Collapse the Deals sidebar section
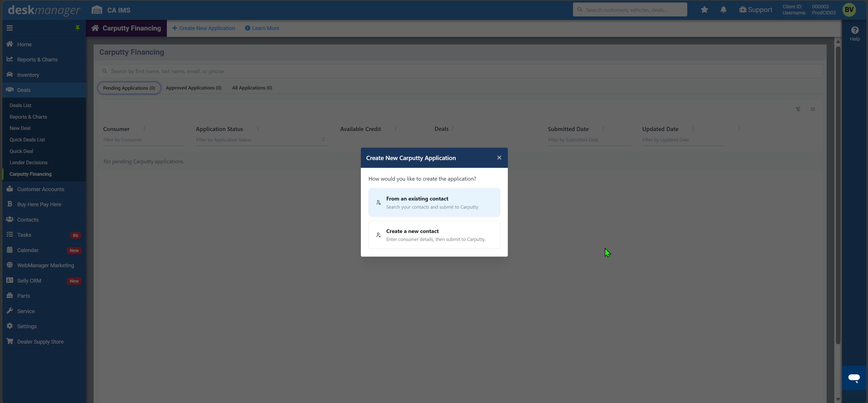868x403 pixels. 44,90
